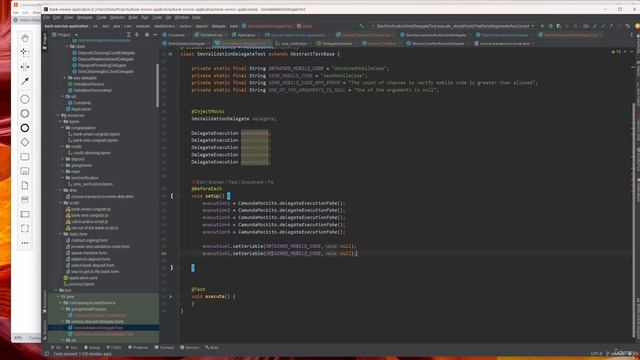Open more palette tools in Camunda Modeler
640x360 pixels.
25,243
